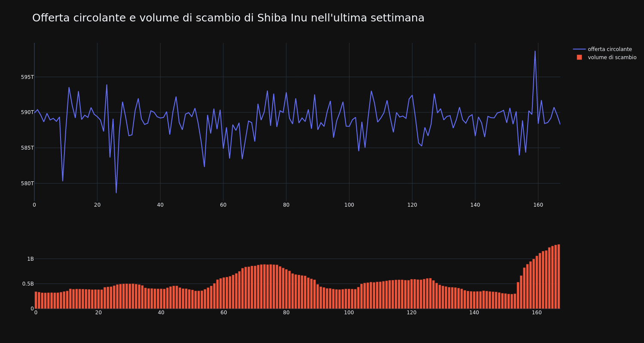Click the highest peak of the supply line
This screenshot has width=644, height=343.
535,51
